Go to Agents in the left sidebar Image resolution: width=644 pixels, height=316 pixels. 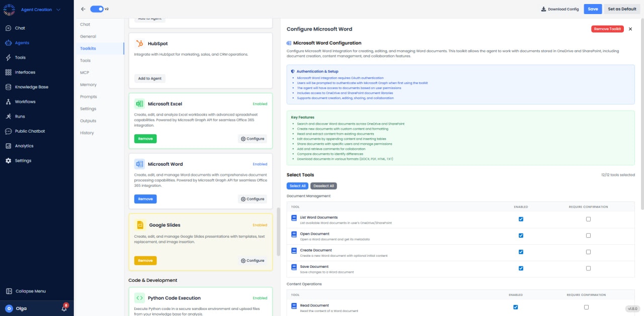tap(22, 43)
